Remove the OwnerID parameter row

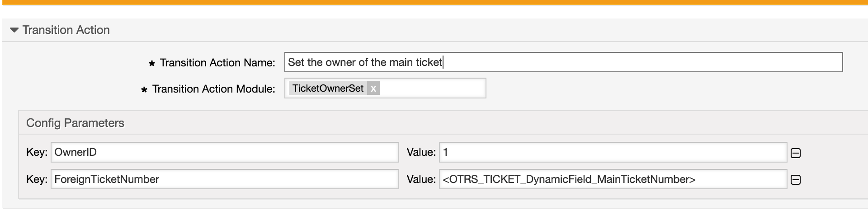point(796,153)
